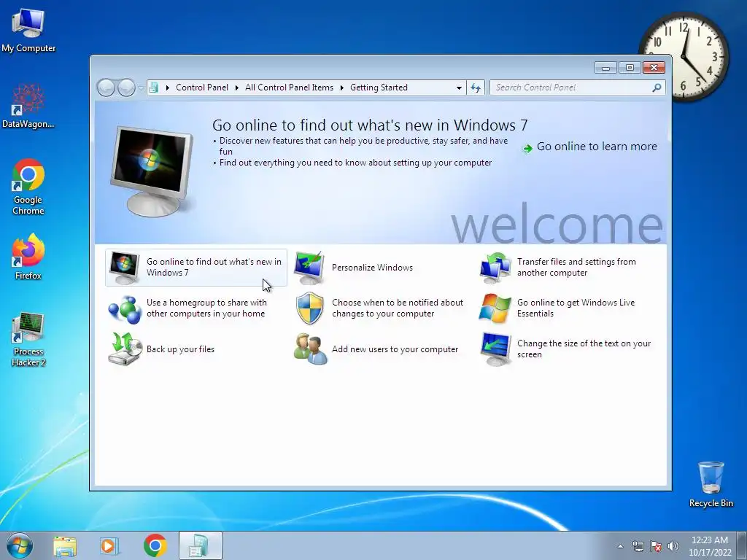
Task: Expand the arrow after Control Panel breadcrumb
Action: [237, 87]
